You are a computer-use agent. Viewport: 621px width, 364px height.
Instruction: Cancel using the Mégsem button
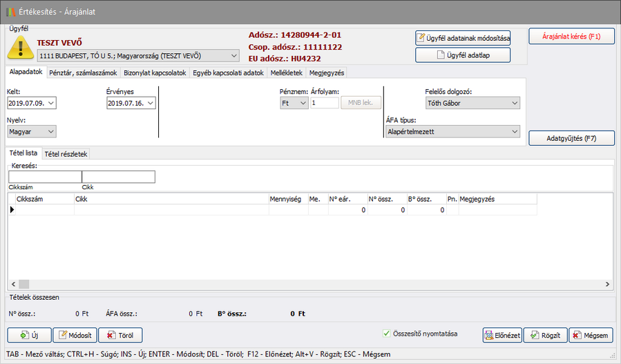591,336
